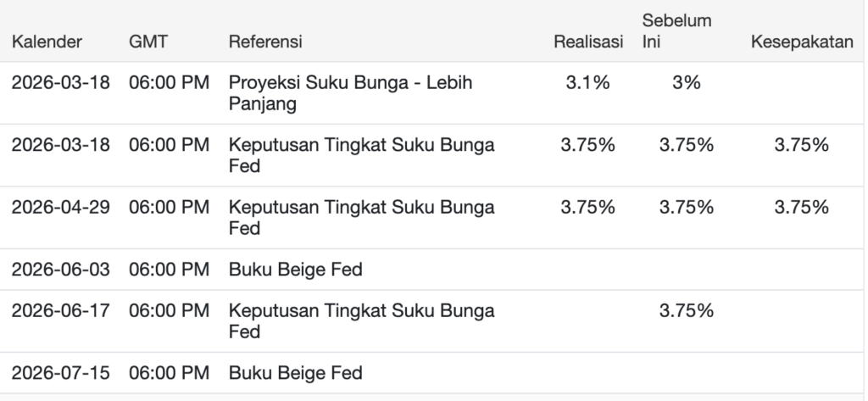Click the Sebelum Ini column header
Image resolution: width=868 pixels, height=401 pixels.
[x=676, y=31]
